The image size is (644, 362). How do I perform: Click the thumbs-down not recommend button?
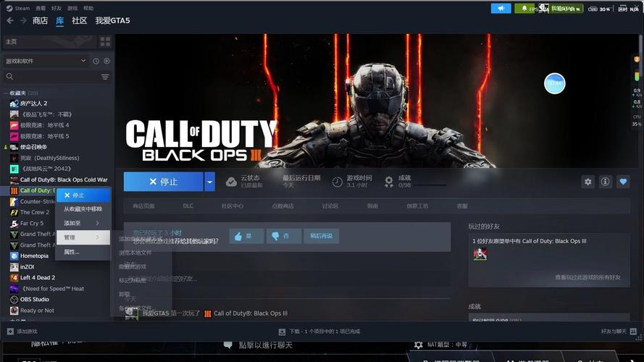[x=284, y=236]
